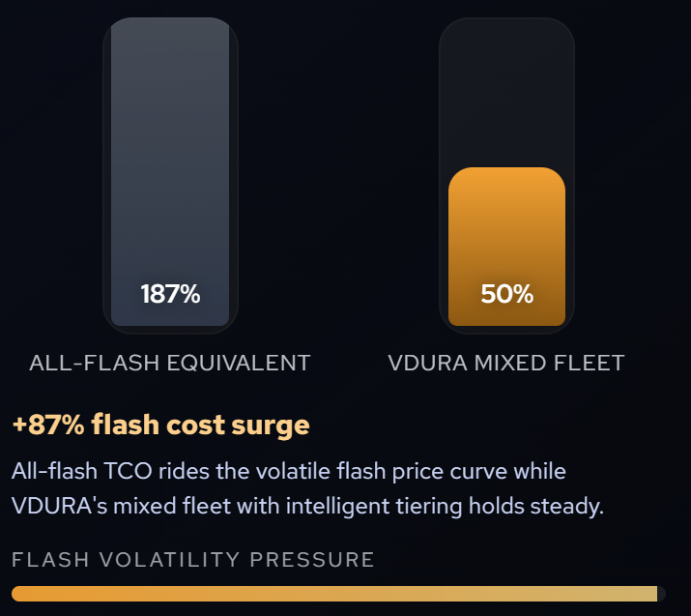Click the +87% flash cost surge heading
This screenshot has height=616, width=691.
point(160,425)
